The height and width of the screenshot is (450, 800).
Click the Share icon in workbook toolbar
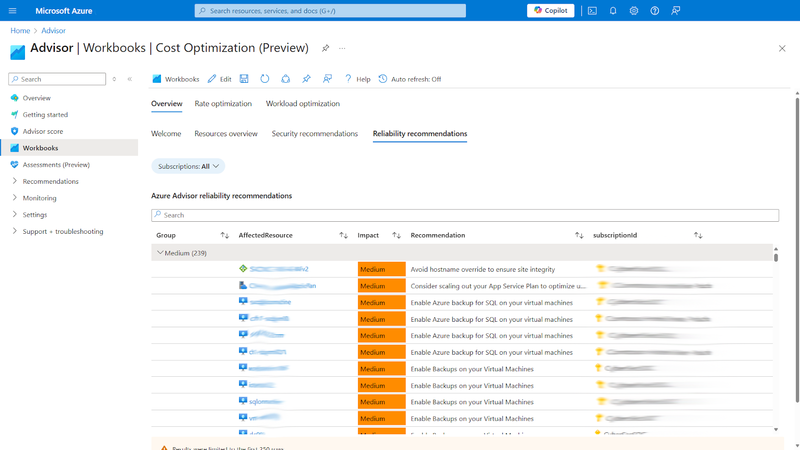tap(286, 79)
